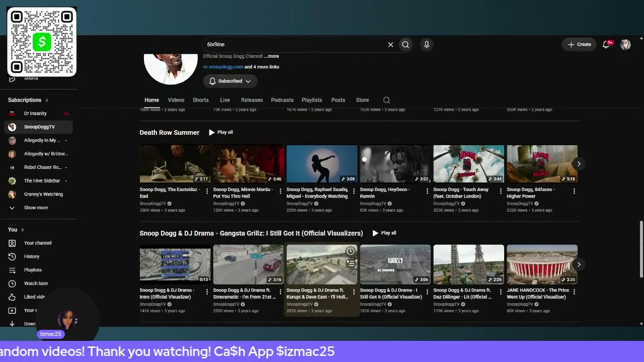644x362 pixels.
Task: Play The Price Went Up thumbnail
Action: pos(542,264)
